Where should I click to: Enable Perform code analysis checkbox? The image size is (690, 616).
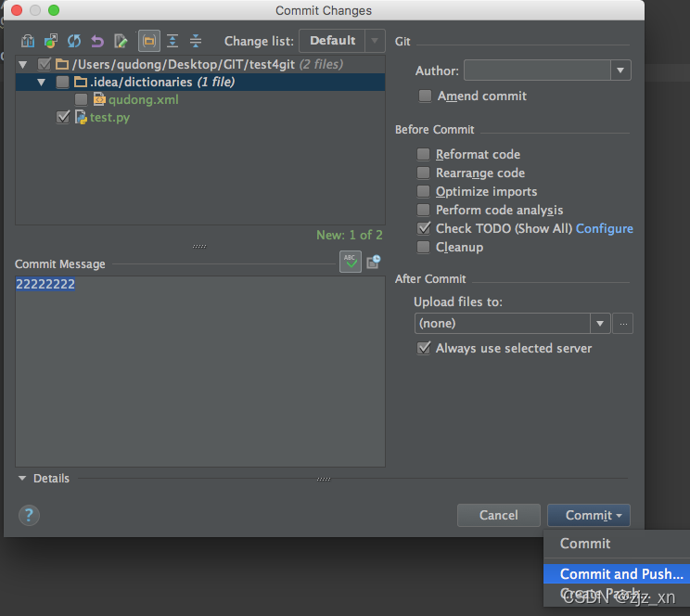tap(423, 210)
